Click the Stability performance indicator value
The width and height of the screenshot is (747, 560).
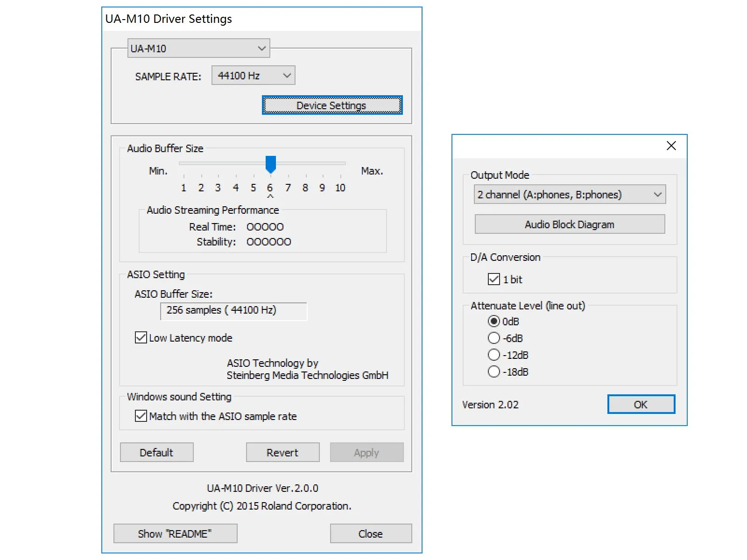tap(269, 242)
